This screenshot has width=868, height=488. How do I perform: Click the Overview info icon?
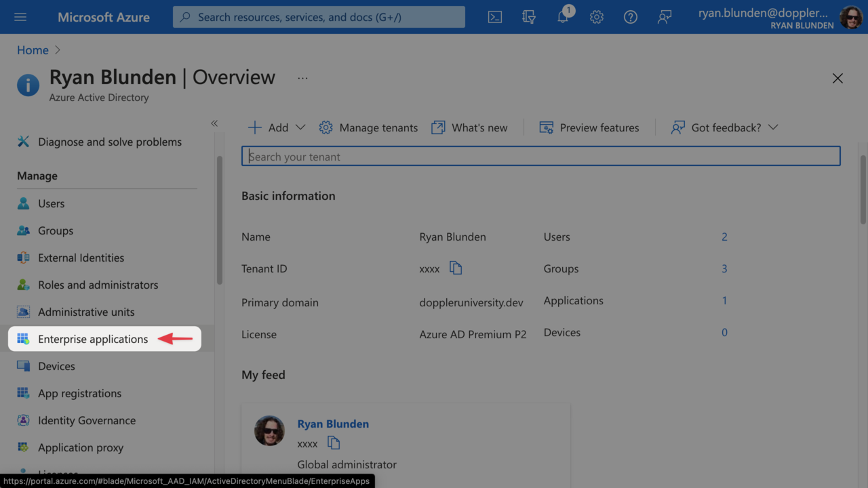click(x=28, y=85)
